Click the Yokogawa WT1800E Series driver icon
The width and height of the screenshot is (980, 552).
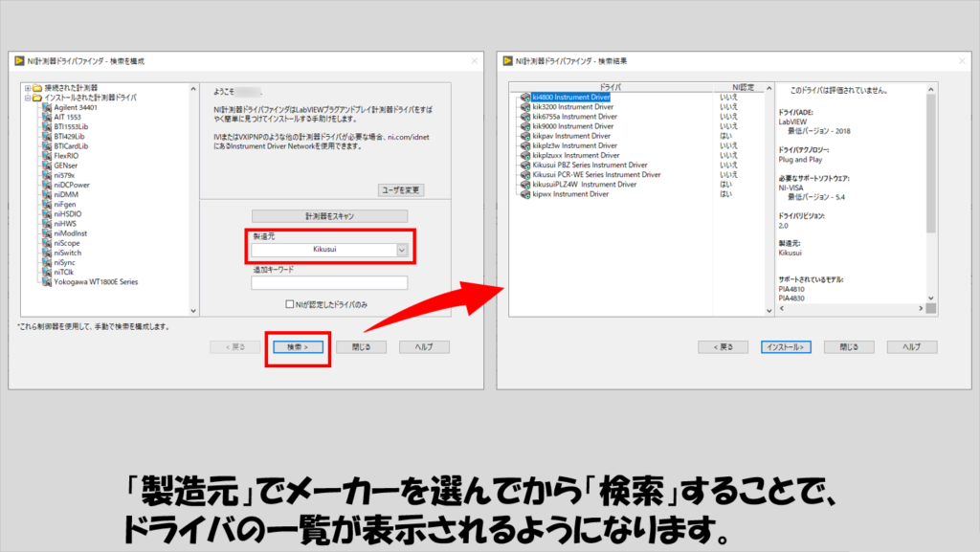(46, 282)
